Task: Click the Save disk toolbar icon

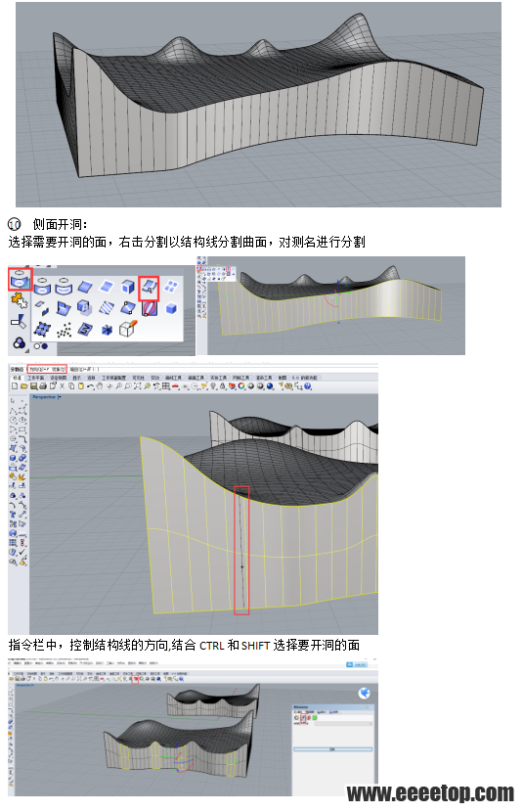Action: (x=33, y=386)
